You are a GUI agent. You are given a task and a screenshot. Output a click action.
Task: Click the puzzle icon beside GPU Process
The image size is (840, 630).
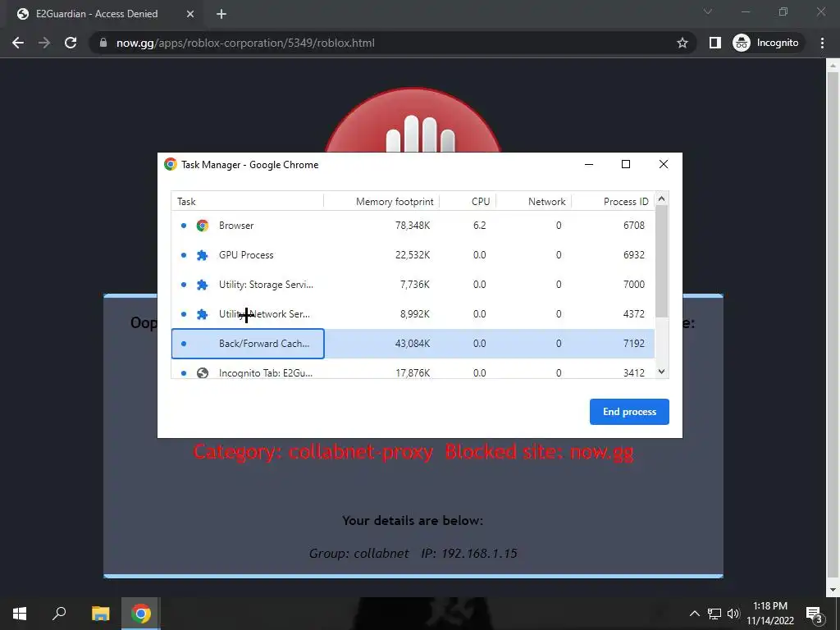[x=202, y=255]
